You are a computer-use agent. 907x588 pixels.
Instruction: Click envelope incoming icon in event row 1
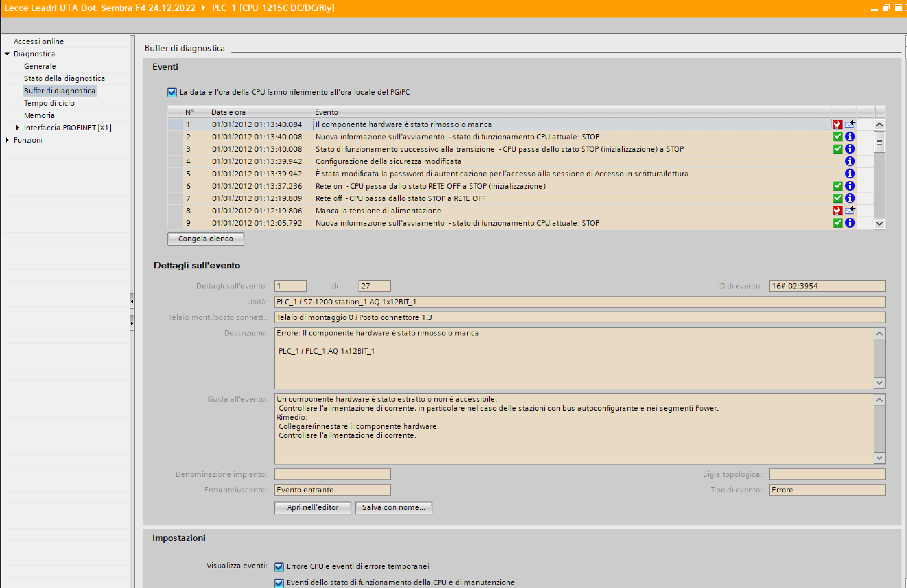pyautogui.click(x=850, y=124)
